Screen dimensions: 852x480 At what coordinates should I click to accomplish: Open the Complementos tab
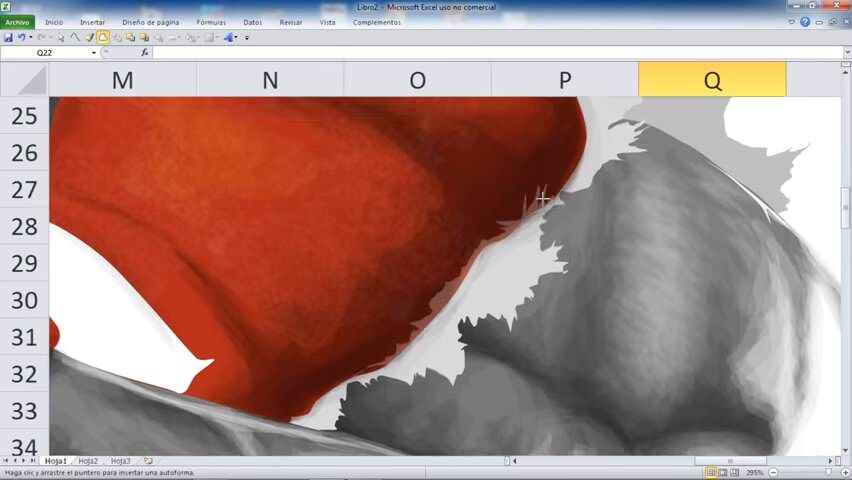click(377, 22)
